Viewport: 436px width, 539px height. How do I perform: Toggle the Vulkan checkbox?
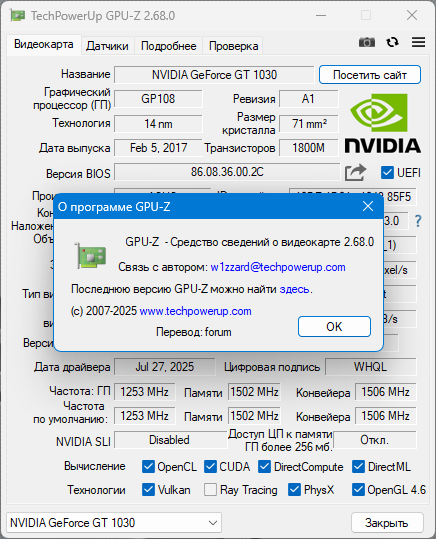tap(148, 490)
